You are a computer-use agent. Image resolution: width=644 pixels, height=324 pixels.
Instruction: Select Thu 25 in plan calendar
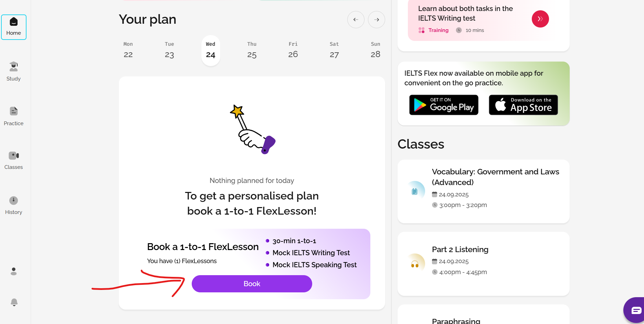pyautogui.click(x=252, y=50)
